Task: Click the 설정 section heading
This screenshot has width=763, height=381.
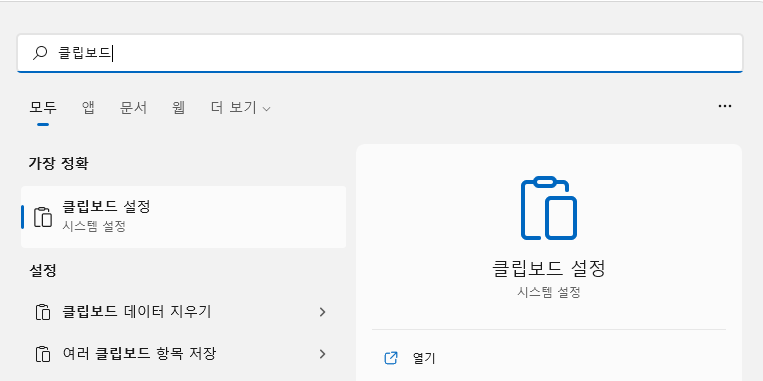Action: pos(43,271)
